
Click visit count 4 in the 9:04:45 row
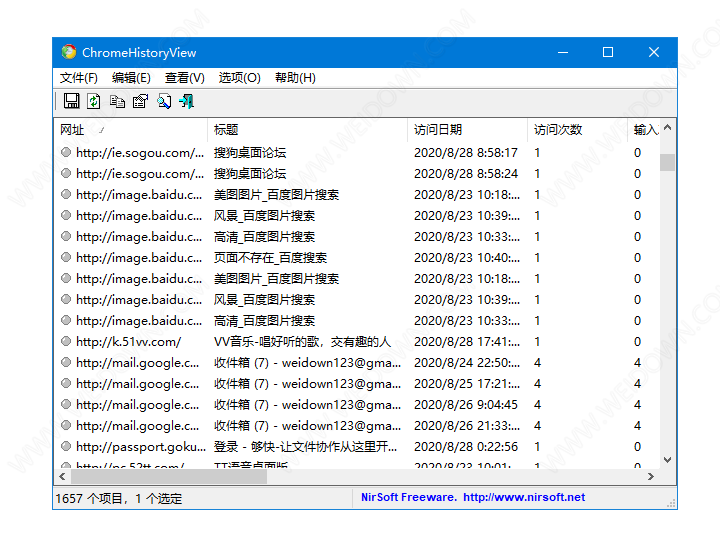(537, 405)
